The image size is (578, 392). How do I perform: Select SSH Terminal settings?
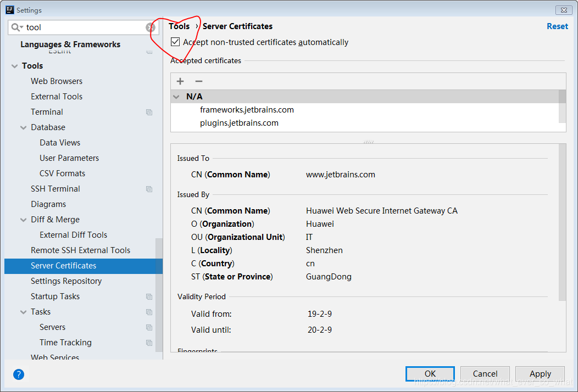[x=55, y=189]
